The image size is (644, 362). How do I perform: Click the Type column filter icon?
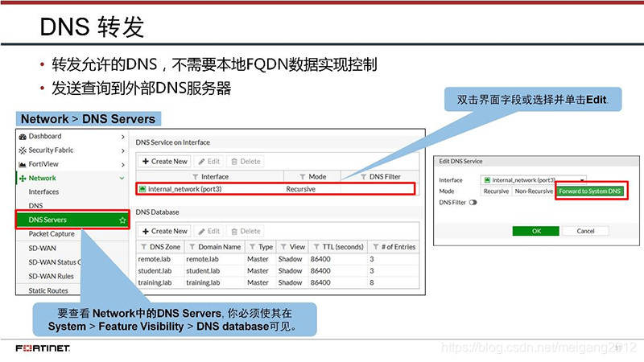(x=253, y=247)
